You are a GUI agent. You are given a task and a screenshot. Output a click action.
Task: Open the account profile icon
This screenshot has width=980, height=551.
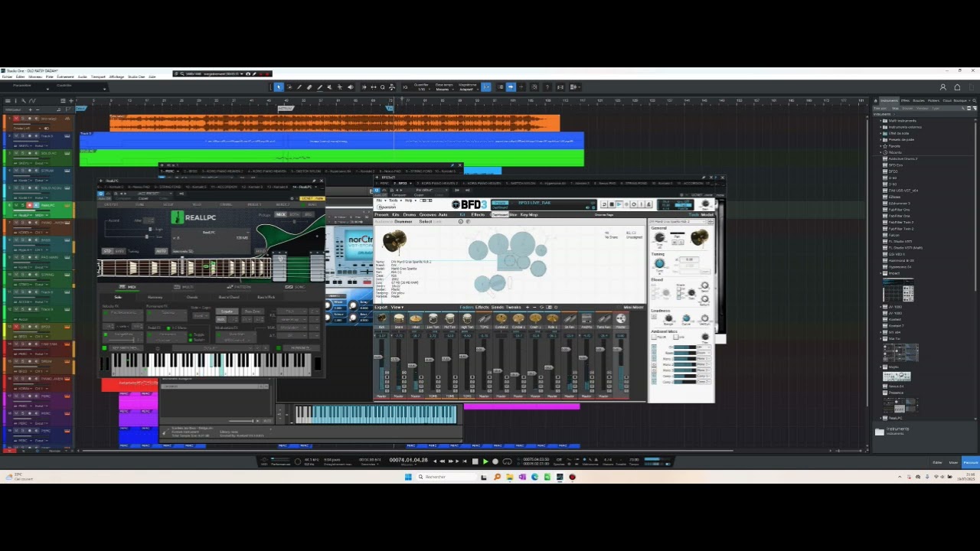click(943, 87)
